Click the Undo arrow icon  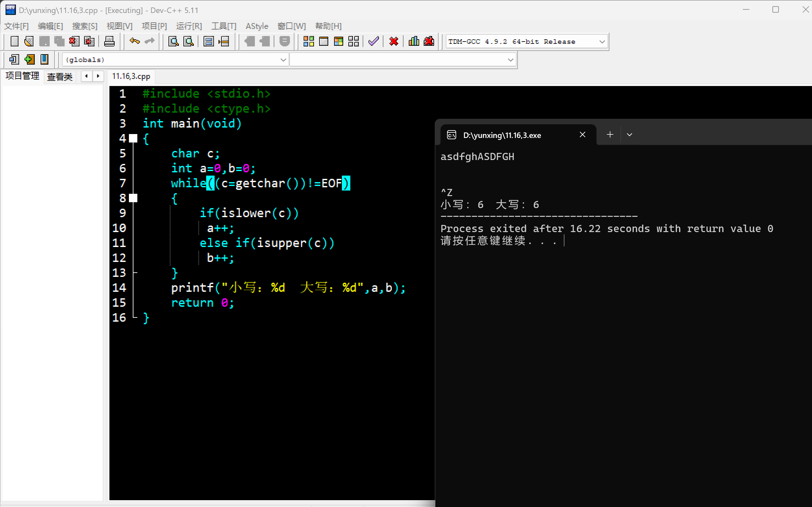click(x=134, y=41)
